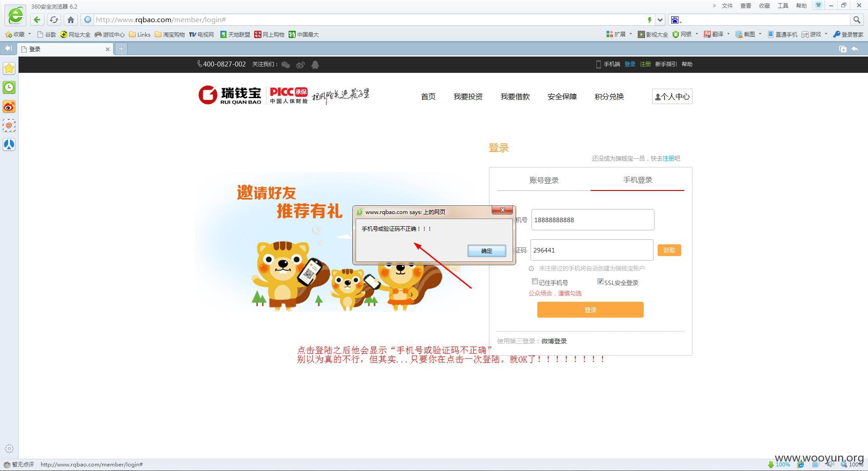Click the 瑞钱宝 logo

click(x=230, y=95)
